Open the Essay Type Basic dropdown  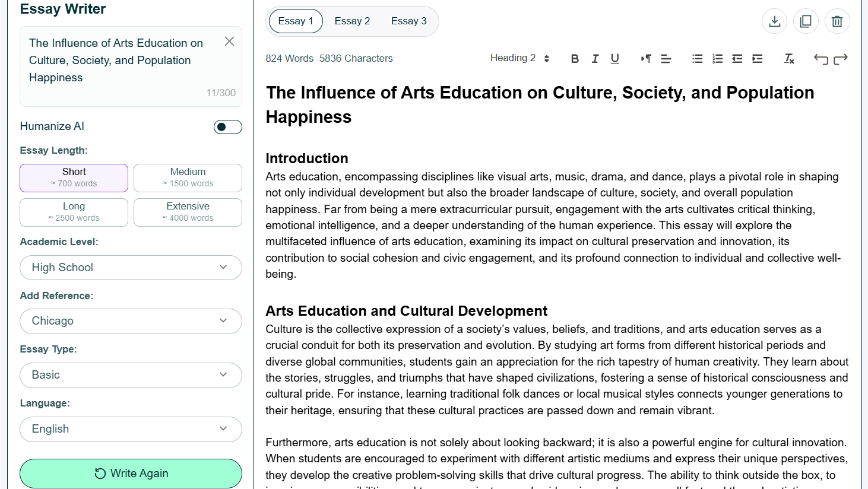131,375
